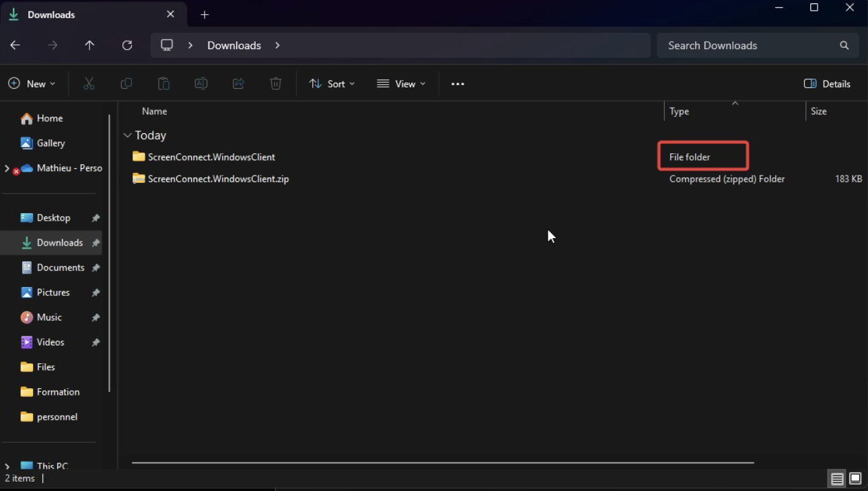Delete the selection with the trash icon
Image resolution: width=868 pixels, height=491 pixels.
point(275,83)
